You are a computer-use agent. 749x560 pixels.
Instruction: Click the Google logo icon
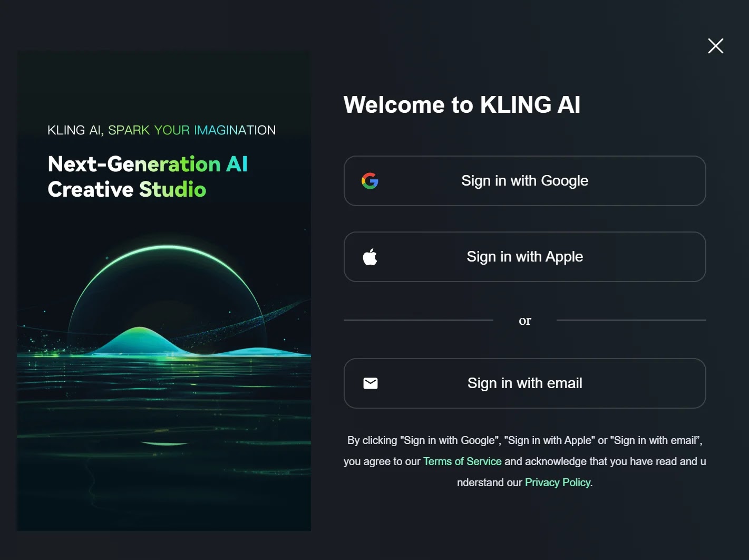pyautogui.click(x=370, y=181)
